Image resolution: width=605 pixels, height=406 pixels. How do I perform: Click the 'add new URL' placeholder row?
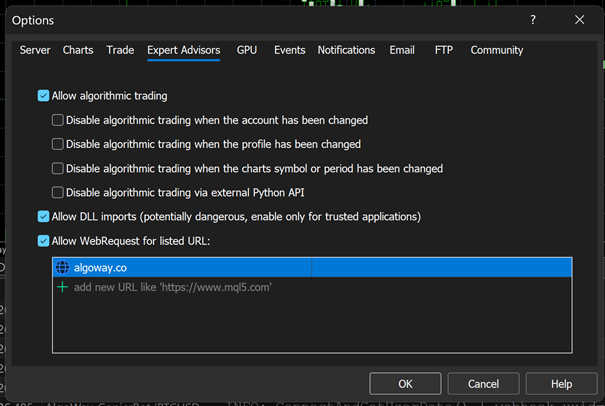[312, 287]
